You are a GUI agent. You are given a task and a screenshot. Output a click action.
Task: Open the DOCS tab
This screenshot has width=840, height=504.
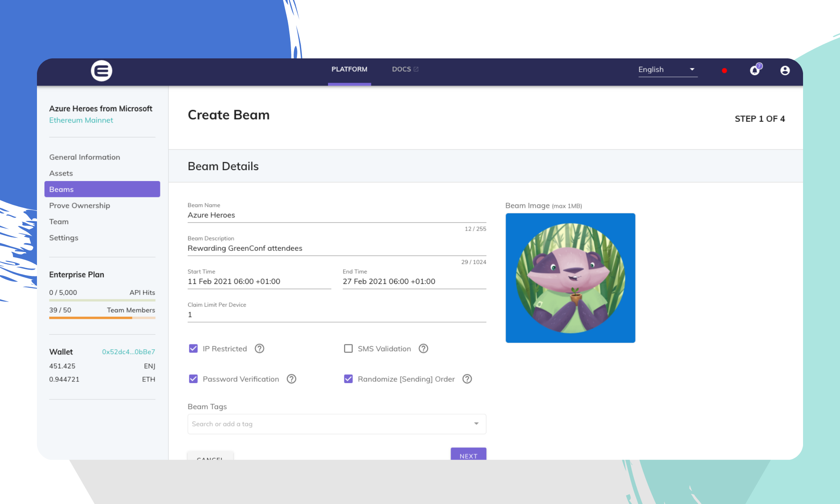(x=405, y=69)
